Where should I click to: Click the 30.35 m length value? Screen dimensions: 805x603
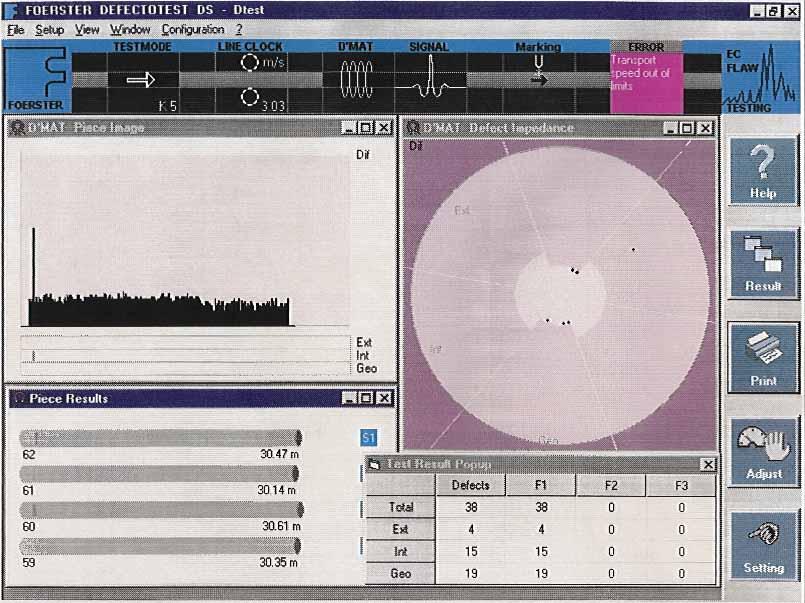coord(278,562)
